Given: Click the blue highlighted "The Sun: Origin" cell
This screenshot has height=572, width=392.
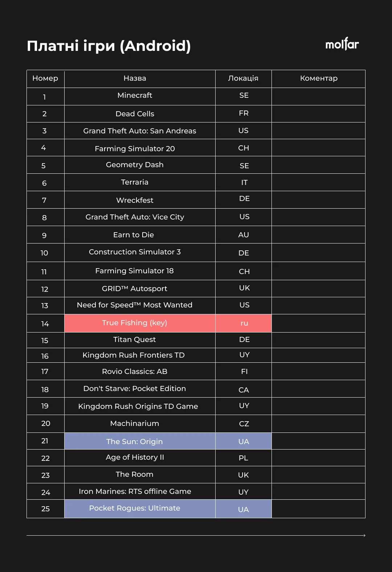Looking at the screenshot, I should coord(135,442).
